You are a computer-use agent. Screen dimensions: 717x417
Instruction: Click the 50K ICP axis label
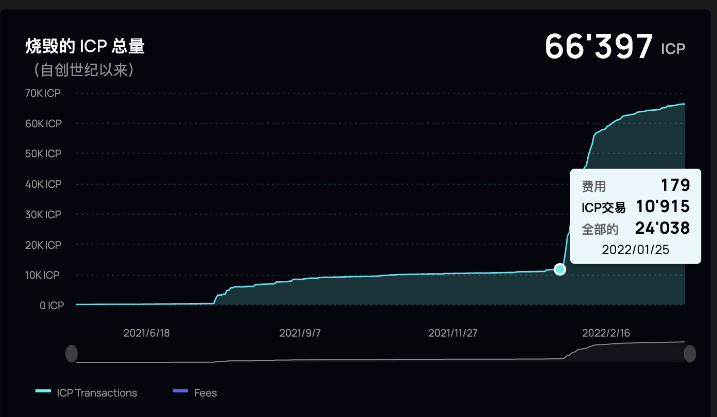pyautogui.click(x=43, y=154)
